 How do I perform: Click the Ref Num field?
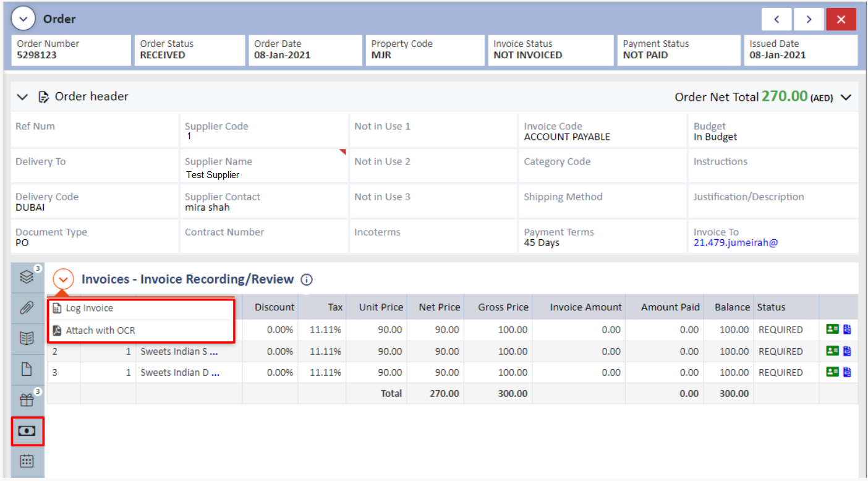[x=95, y=130]
